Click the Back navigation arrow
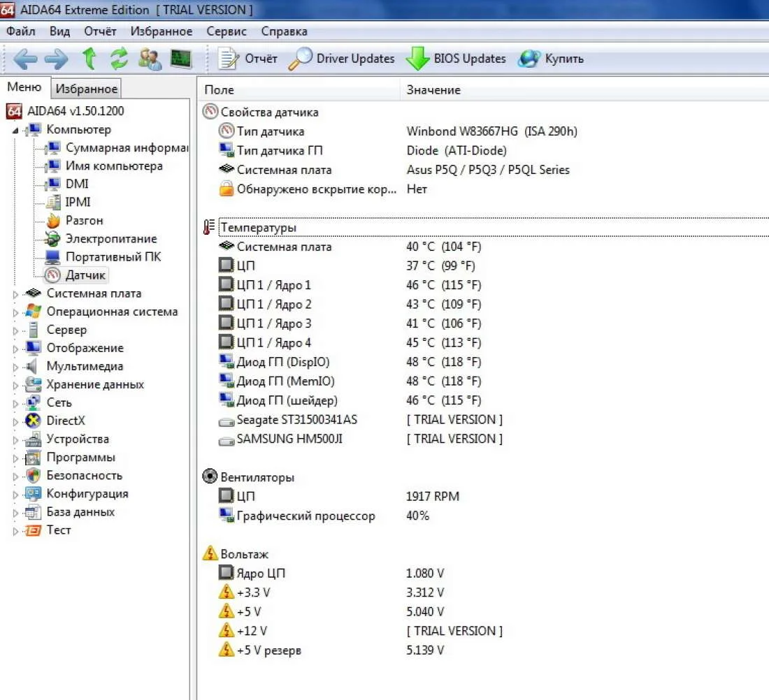Screen dimensions: 769x700 (25, 59)
